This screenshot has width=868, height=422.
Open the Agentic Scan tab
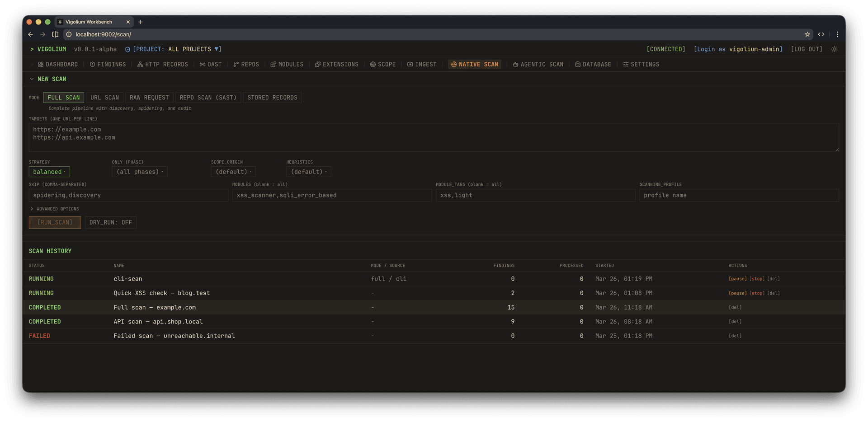pyautogui.click(x=538, y=65)
